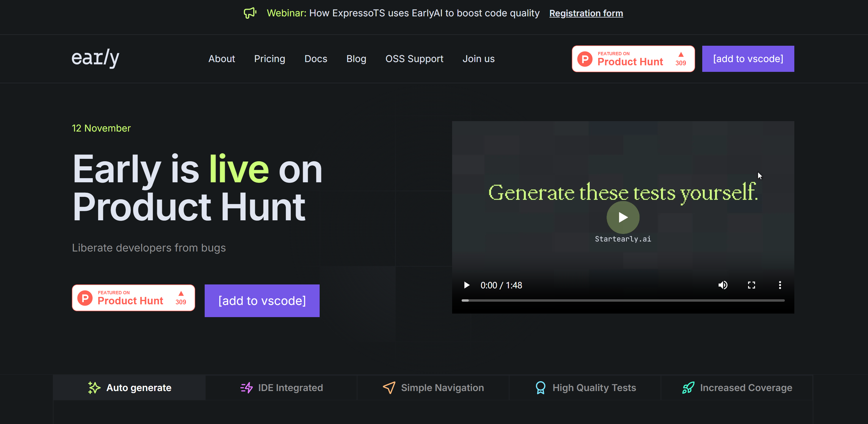The image size is (868, 424).
Task: Click the header Product Hunt badge
Action: click(x=633, y=58)
